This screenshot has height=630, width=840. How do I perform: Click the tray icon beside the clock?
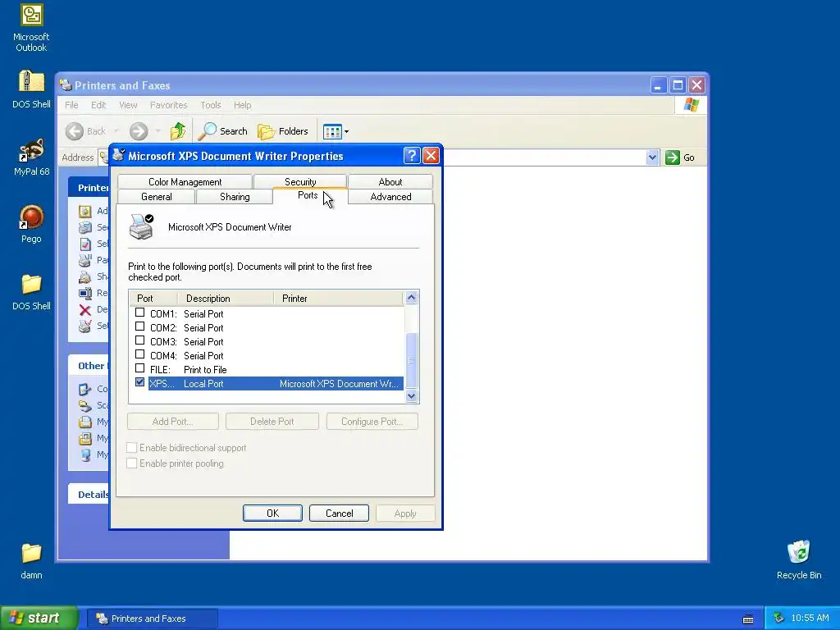[778, 619]
